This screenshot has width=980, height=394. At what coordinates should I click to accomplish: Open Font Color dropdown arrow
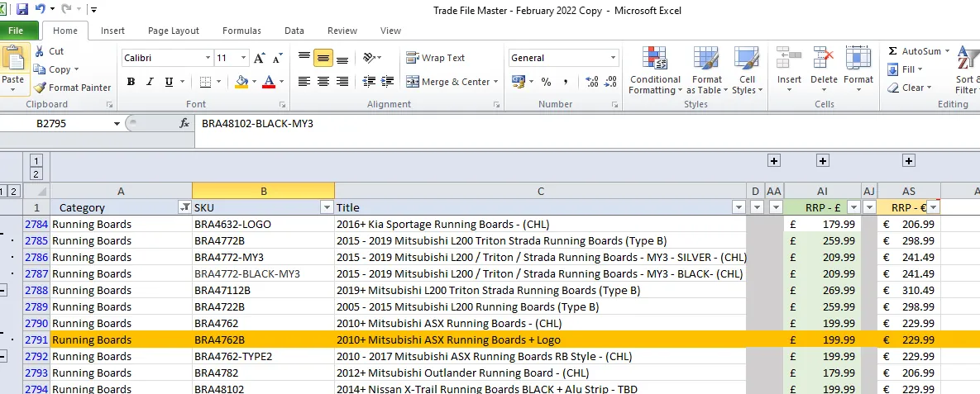281,82
